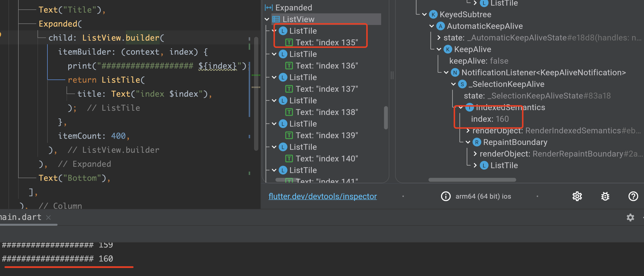This screenshot has height=276, width=644.
Task: Select Text "index 135" in the tree
Action: pos(327,43)
